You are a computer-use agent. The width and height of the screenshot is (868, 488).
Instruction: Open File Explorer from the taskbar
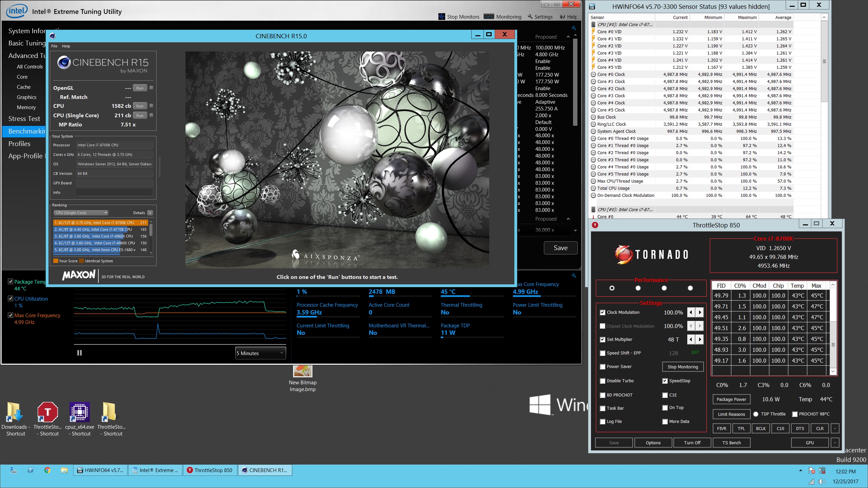pyautogui.click(x=64, y=470)
